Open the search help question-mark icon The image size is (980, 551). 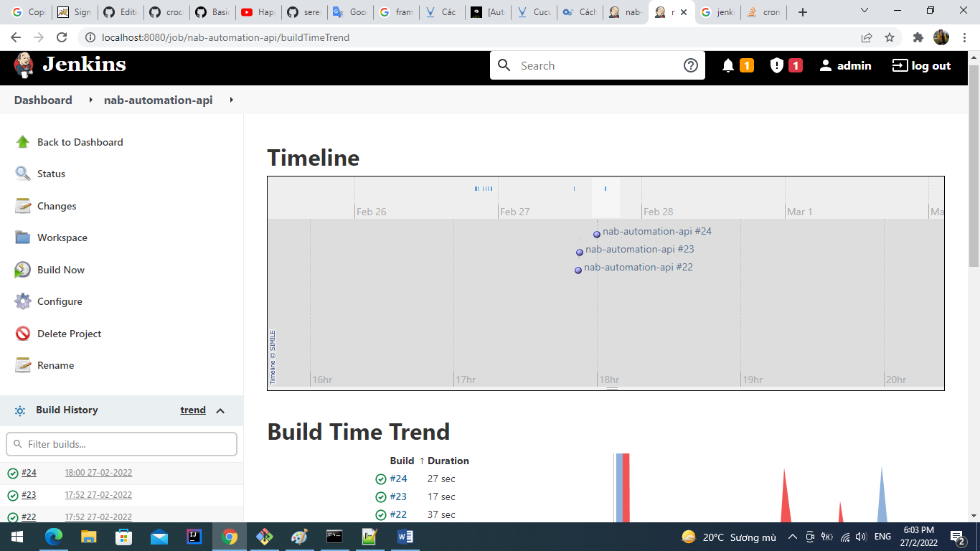pos(691,65)
